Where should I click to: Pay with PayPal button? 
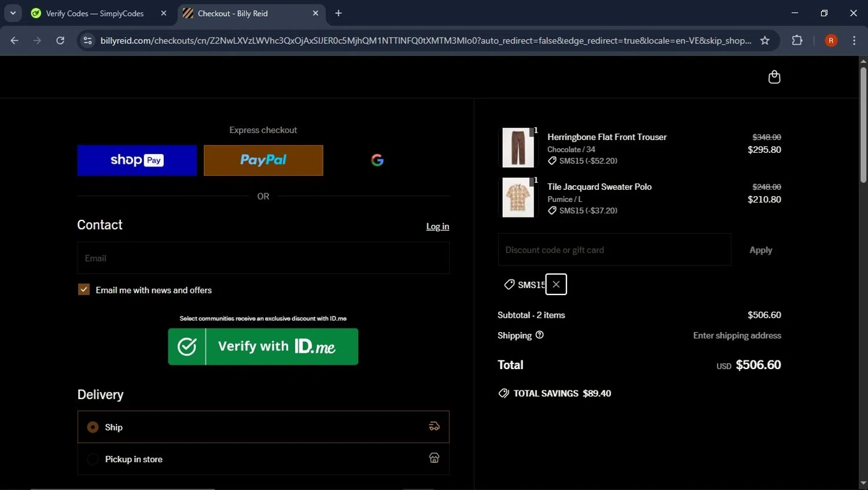(x=263, y=160)
